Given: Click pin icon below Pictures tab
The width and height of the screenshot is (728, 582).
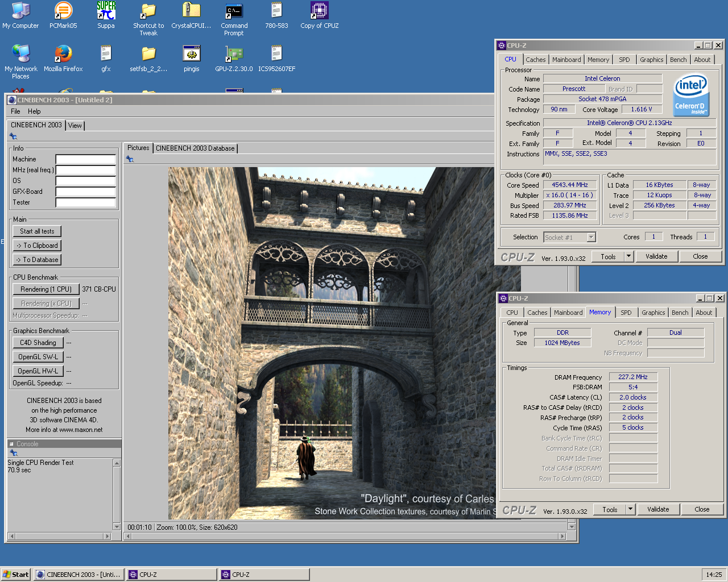Looking at the screenshot, I should [x=130, y=159].
